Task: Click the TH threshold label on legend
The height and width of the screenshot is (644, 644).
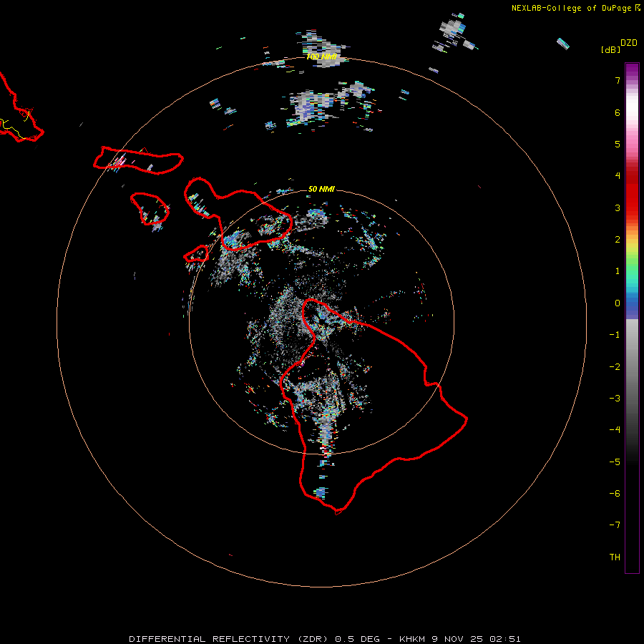Action: coord(615,557)
